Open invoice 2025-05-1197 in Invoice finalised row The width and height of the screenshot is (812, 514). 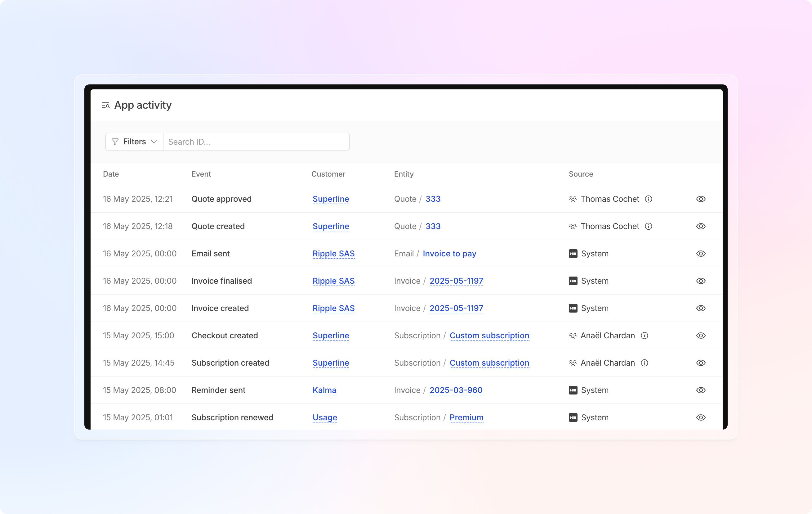tap(456, 281)
